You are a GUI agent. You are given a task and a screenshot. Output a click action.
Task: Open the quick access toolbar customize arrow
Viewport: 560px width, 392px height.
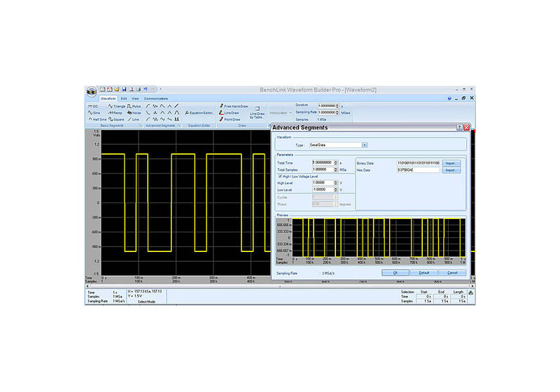coord(161,89)
